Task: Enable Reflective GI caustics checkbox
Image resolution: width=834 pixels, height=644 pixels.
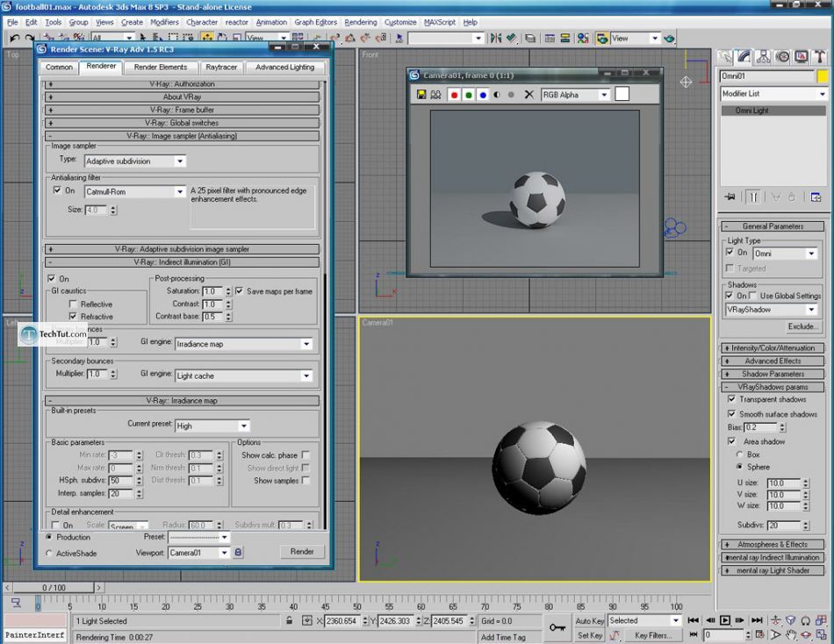Action: point(73,304)
